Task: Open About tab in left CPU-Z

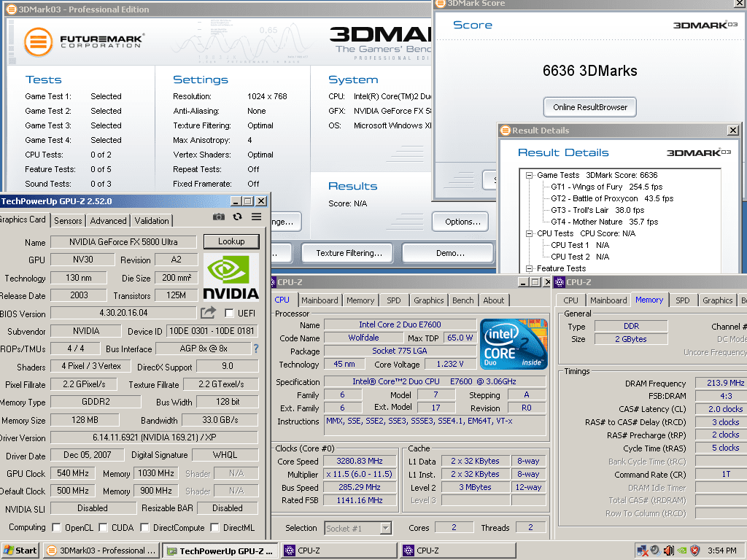Action: pyautogui.click(x=494, y=300)
